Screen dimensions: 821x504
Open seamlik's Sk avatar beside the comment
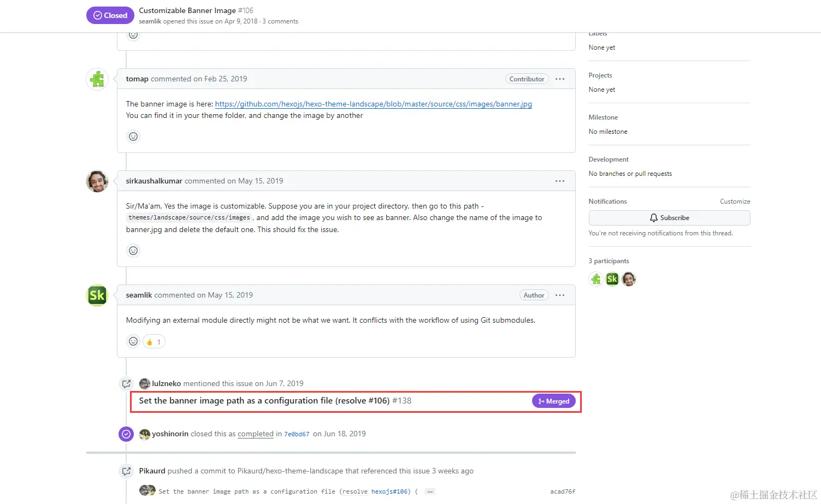click(x=97, y=295)
